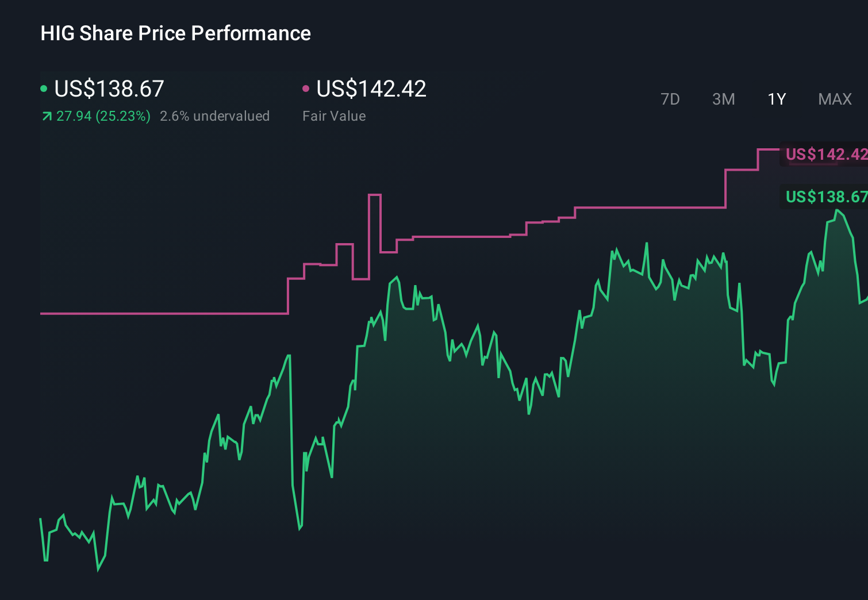Click the Fair Value label text
Image resolution: width=868 pixels, height=600 pixels.
pos(333,116)
